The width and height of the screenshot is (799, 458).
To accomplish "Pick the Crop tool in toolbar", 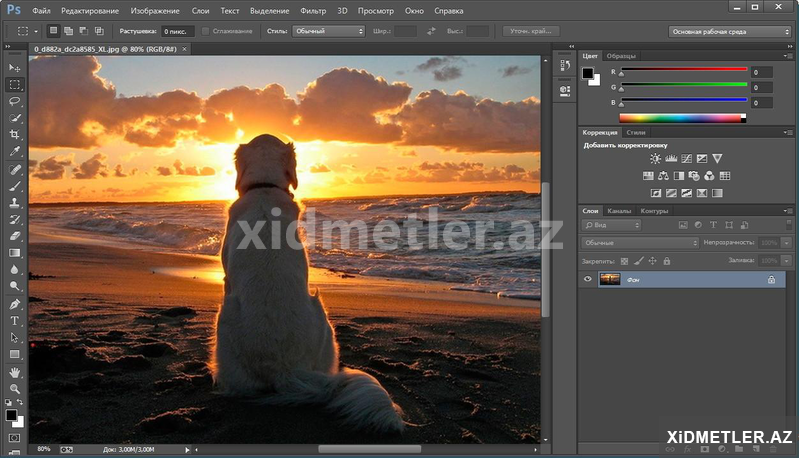I will click(x=15, y=134).
